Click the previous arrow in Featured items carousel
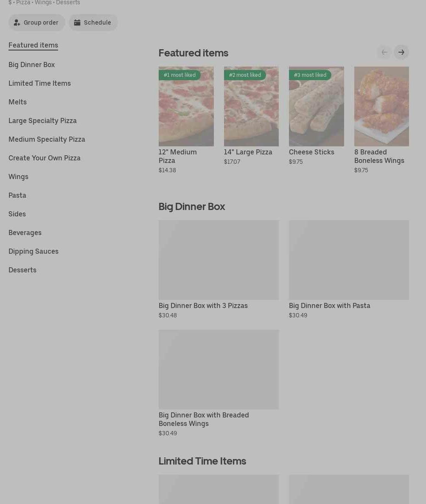The height and width of the screenshot is (504, 426). [x=384, y=52]
